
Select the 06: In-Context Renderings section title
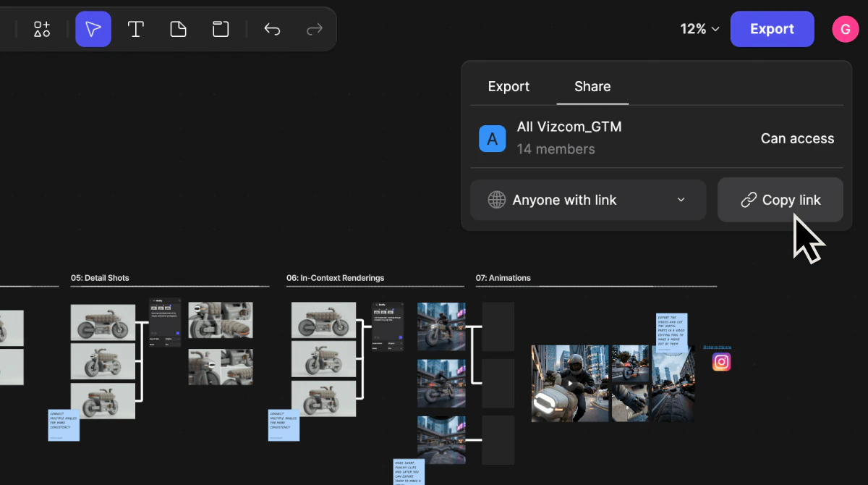tap(335, 278)
